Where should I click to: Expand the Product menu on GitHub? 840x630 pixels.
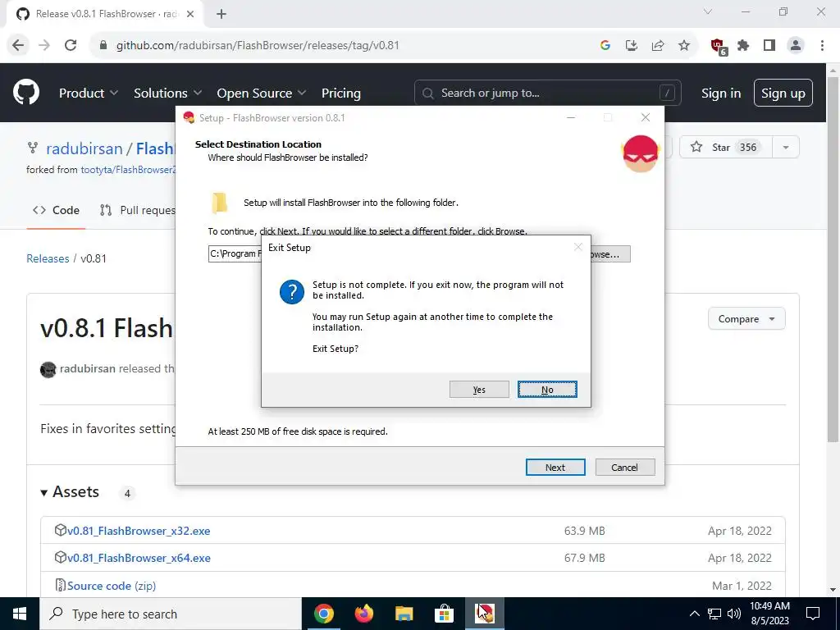click(89, 93)
